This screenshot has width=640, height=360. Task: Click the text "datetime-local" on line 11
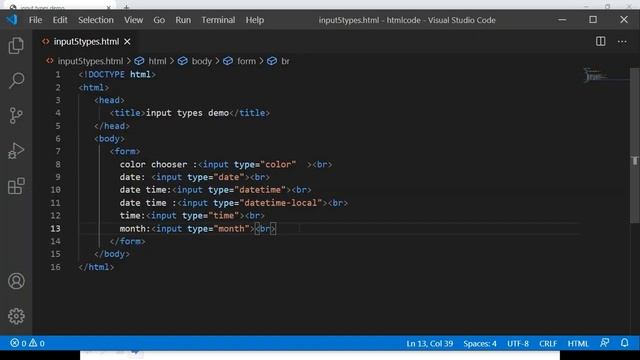(281, 202)
